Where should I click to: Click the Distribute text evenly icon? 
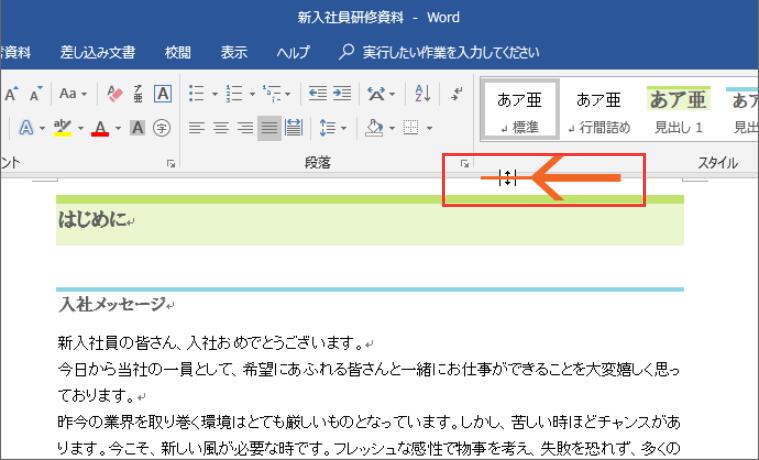pos(294,128)
